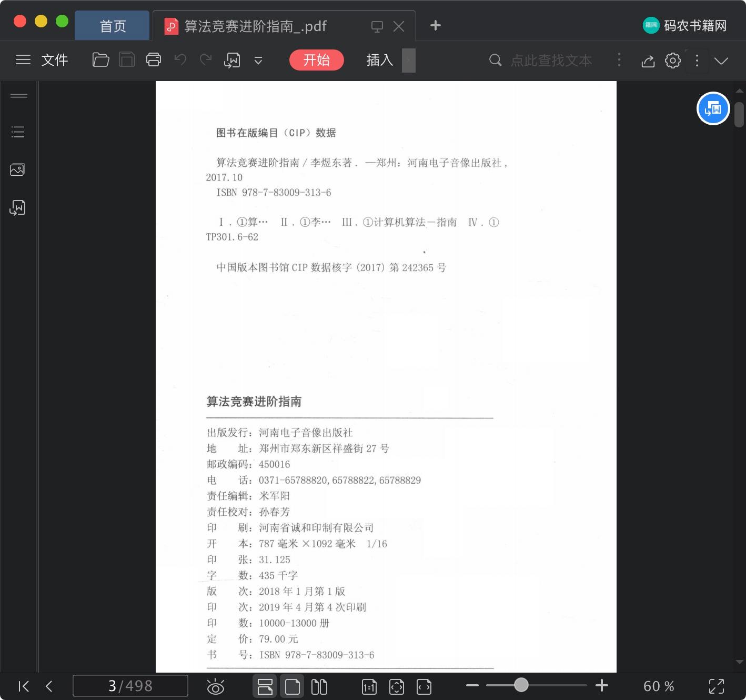Zoom in with plus button

pyautogui.click(x=602, y=685)
